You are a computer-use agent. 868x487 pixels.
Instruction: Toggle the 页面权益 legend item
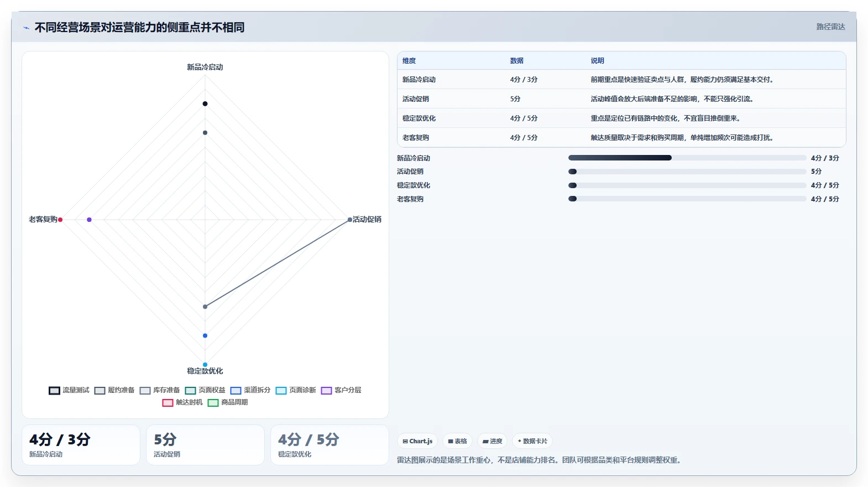(x=205, y=390)
